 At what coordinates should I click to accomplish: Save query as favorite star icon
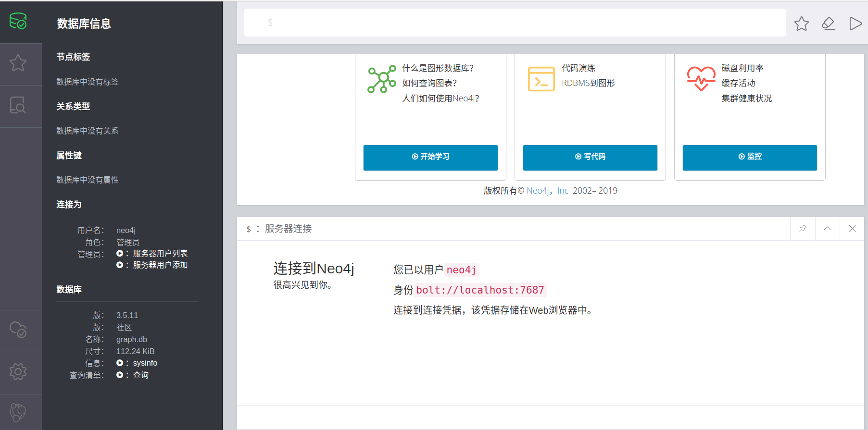(802, 24)
